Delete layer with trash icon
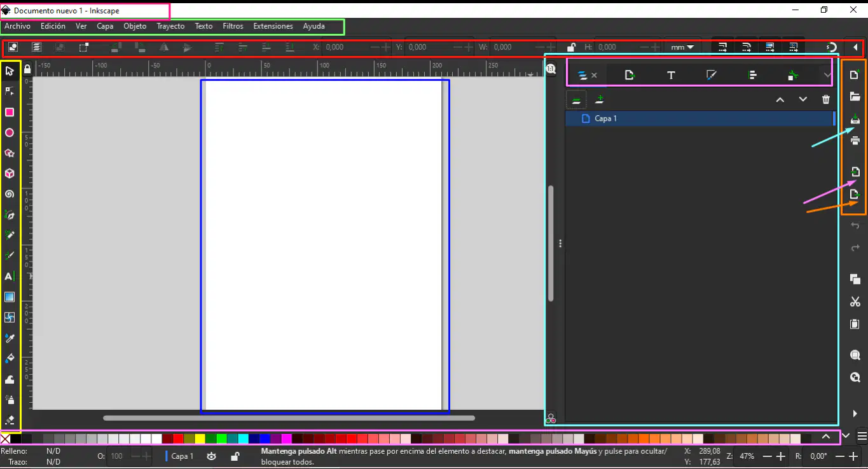 [x=826, y=99]
